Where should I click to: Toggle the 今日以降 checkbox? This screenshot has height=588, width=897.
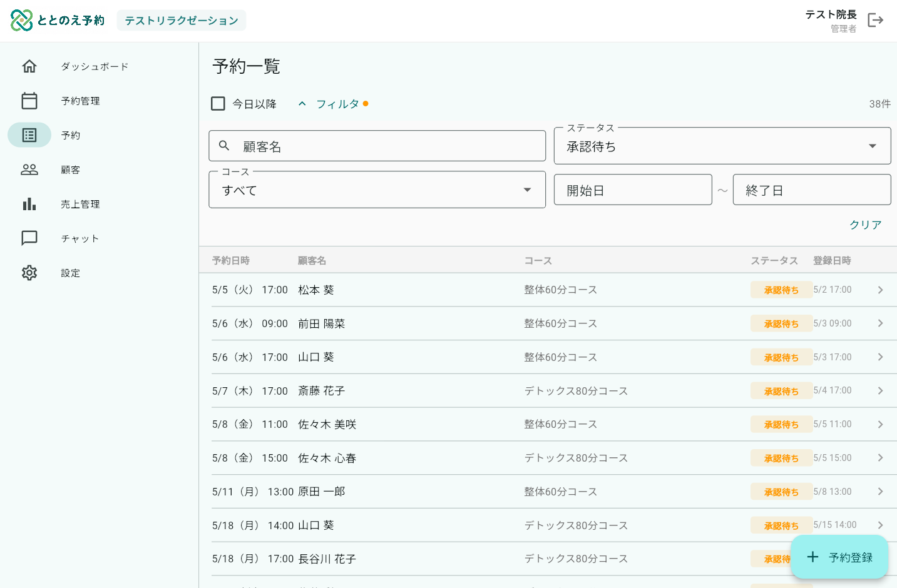coord(218,103)
